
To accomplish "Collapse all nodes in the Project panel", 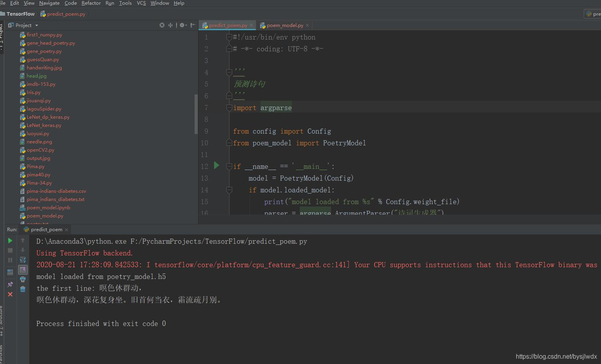I will coord(170,25).
